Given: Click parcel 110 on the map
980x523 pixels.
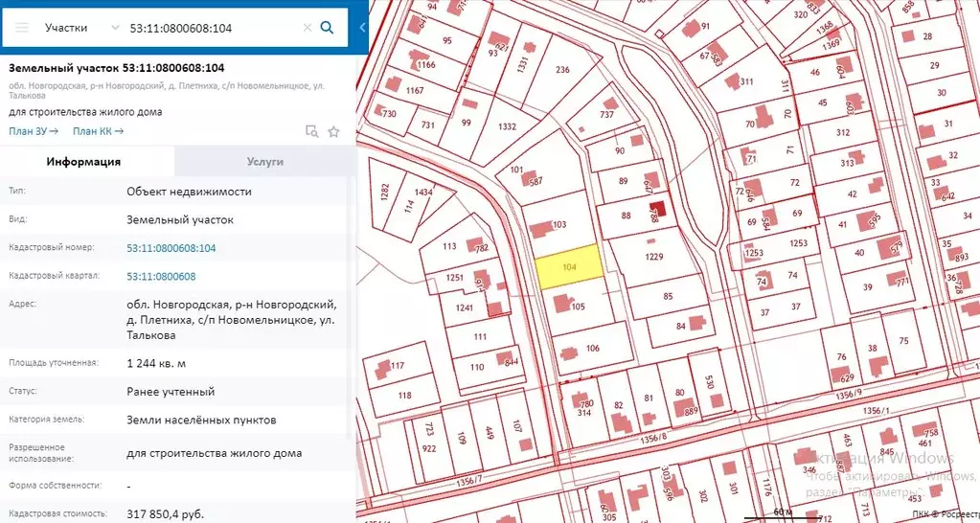Looking at the screenshot, I should [x=477, y=367].
